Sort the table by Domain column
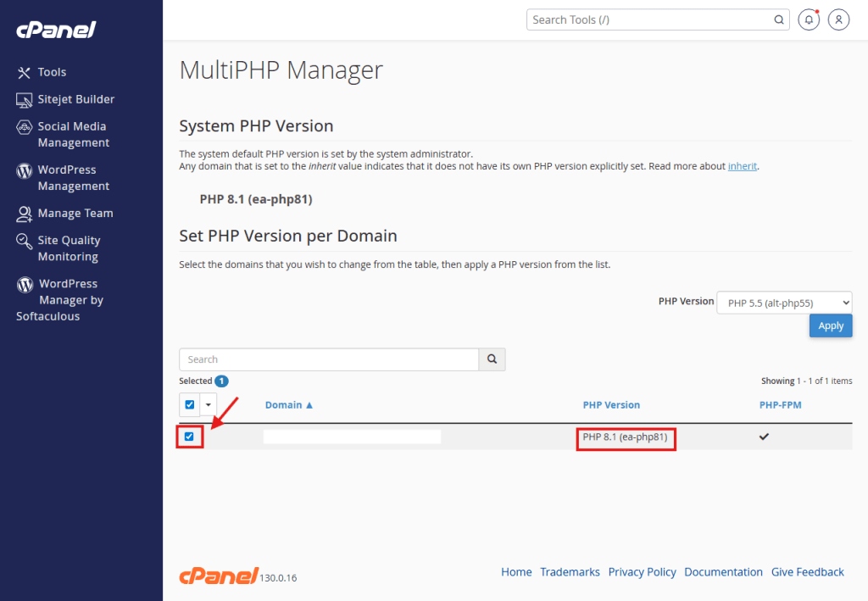The width and height of the screenshot is (868, 601). tap(288, 405)
